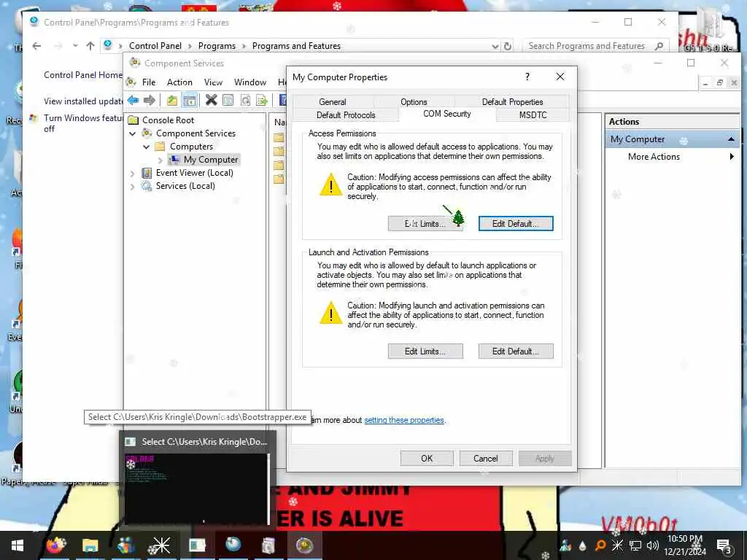This screenshot has height=560, width=747.
Task: Click the Event Viewer (Local) icon
Action: 147,173
